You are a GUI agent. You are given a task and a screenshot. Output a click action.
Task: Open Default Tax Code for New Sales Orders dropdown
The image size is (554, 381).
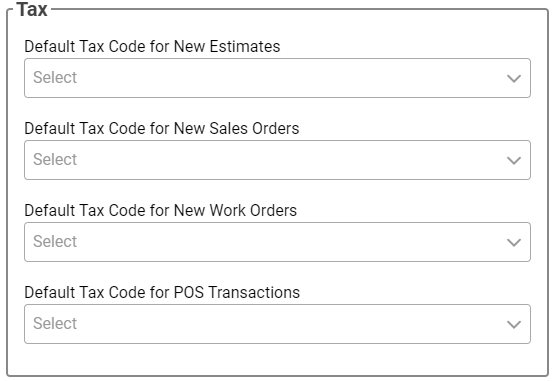[x=277, y=160]
